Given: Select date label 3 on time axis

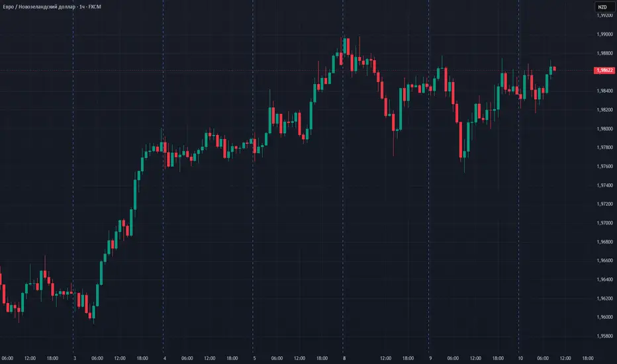Looking at the screenshot, I should (75, 358).
